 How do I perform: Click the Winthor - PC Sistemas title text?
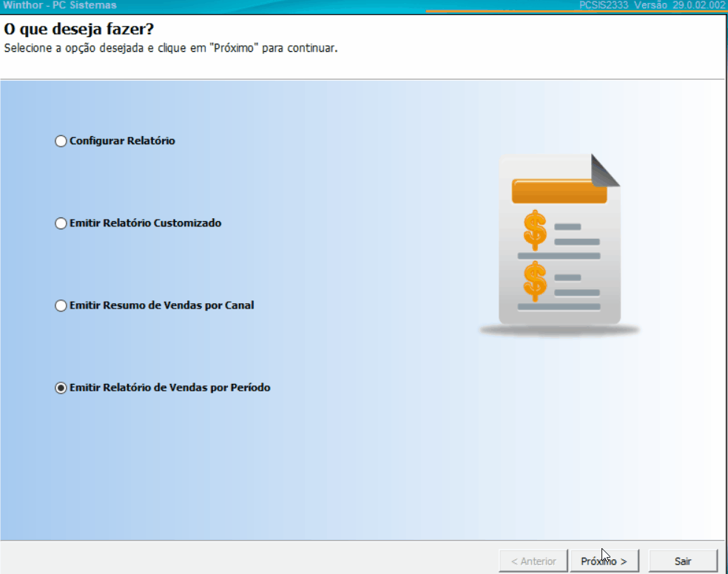(60, 5)
